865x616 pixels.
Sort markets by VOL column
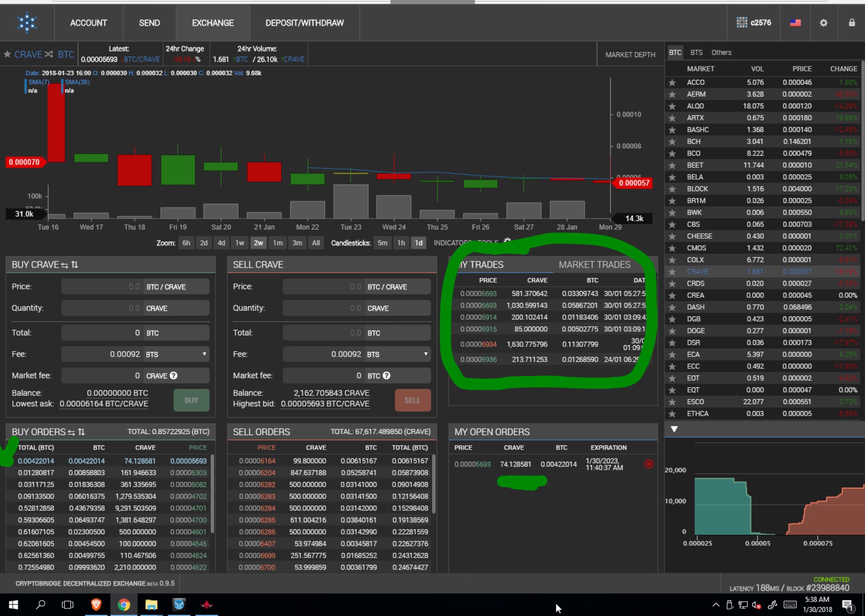[757, 69]
